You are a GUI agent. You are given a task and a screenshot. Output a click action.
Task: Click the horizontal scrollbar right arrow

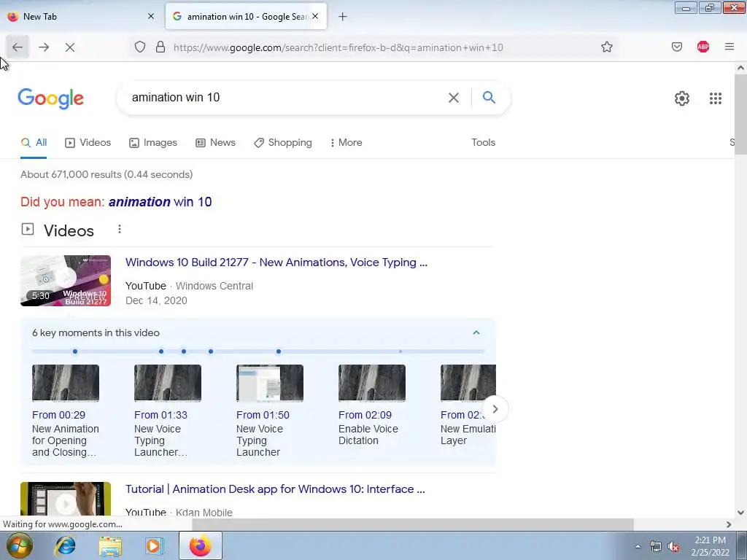[729, 524]
